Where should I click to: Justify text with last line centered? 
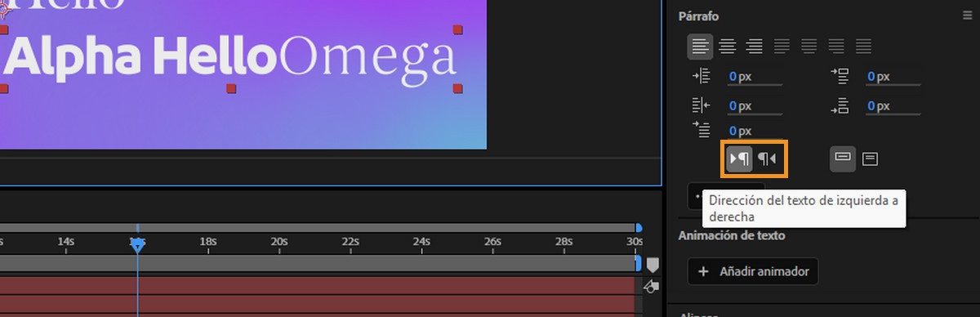808,47
